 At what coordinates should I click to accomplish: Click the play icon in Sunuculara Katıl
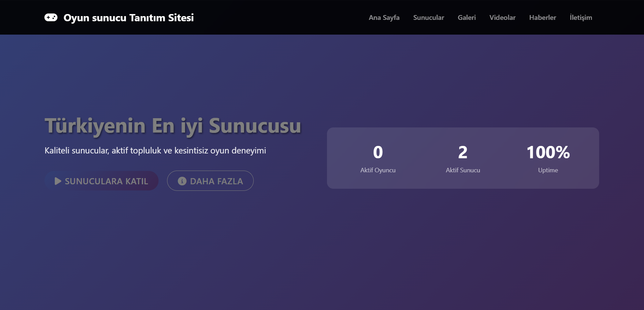point(58,181)
